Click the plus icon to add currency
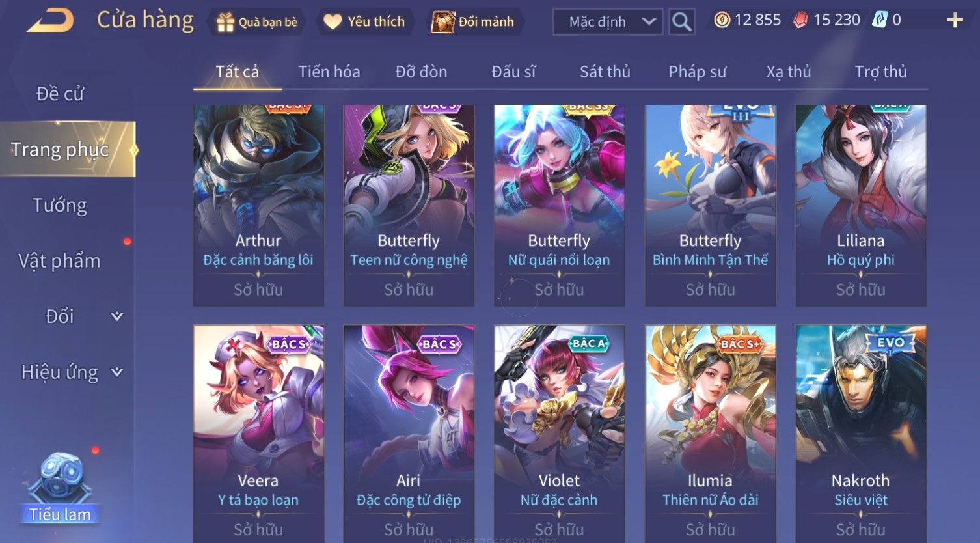 click(x=955, y=20)
